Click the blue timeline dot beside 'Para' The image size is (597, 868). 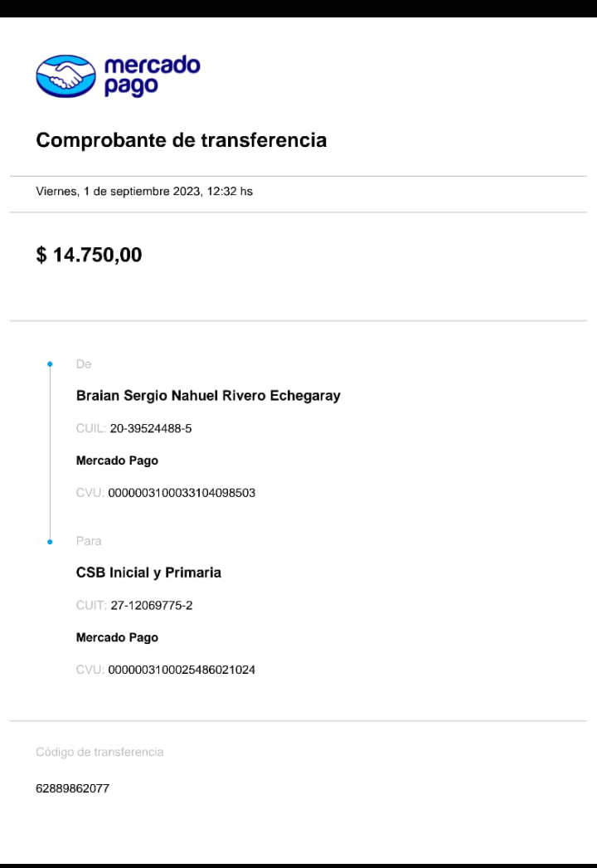[x=50, y=541]
